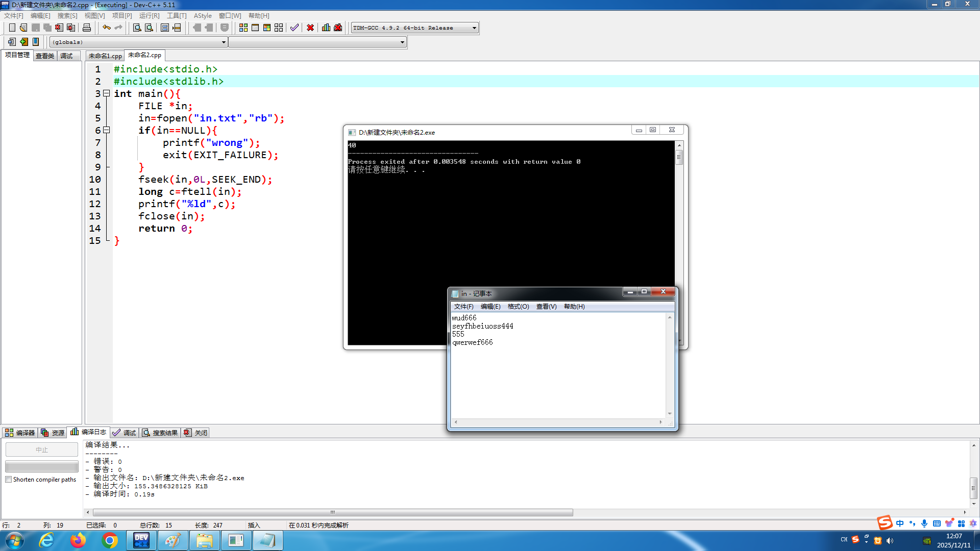Screen dimensions: 980x551
Task: Click the New file toolbar icon
Action: tap(12, 28)
